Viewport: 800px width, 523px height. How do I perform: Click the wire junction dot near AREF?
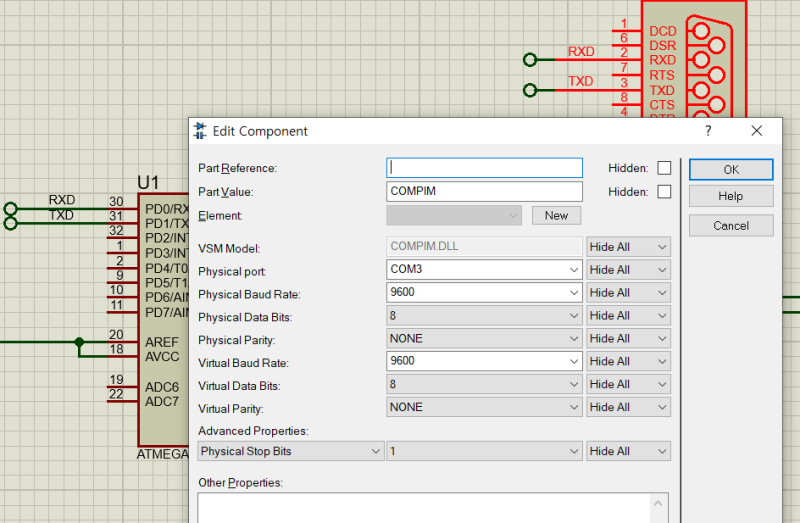point(79,341)
